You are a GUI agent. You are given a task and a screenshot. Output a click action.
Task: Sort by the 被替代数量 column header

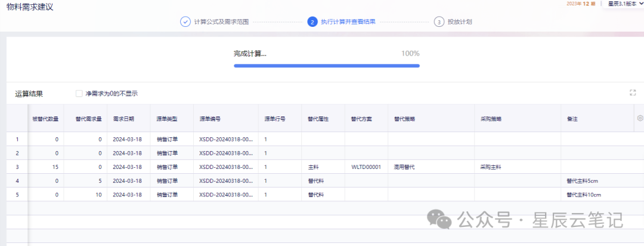[45, 118]
